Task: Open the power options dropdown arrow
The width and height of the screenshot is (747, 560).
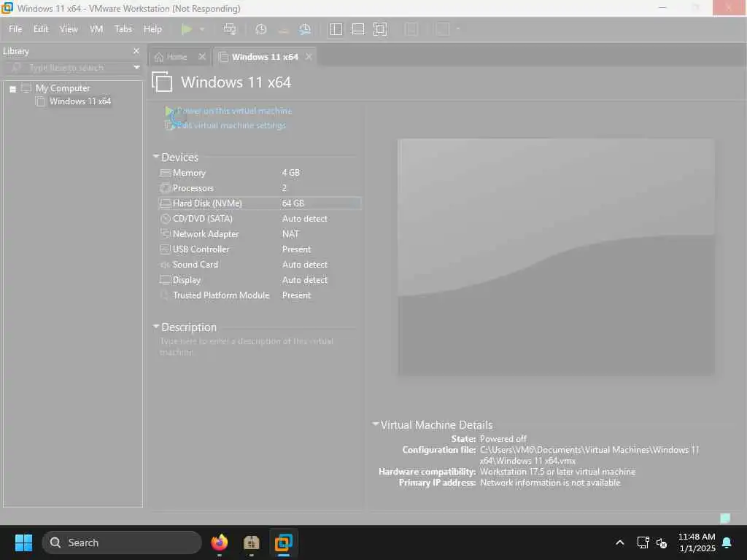Action: point(202,29)
